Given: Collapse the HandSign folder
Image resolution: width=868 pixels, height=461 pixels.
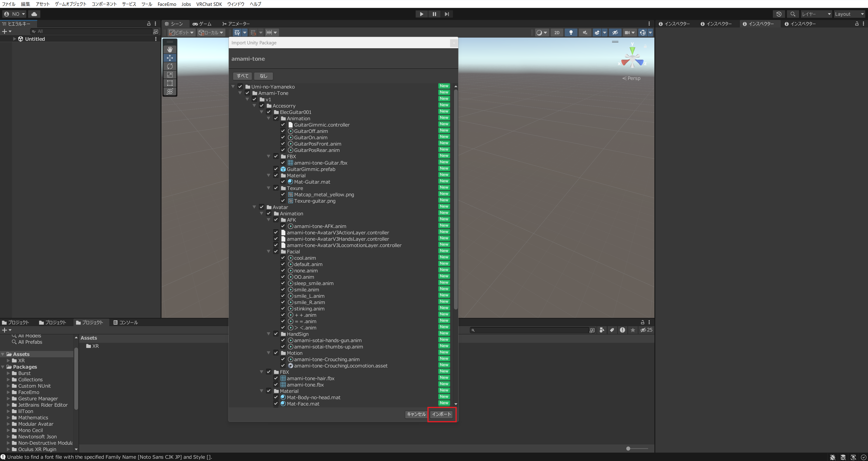Looking at the screenshot, I should tap(269, 334).
